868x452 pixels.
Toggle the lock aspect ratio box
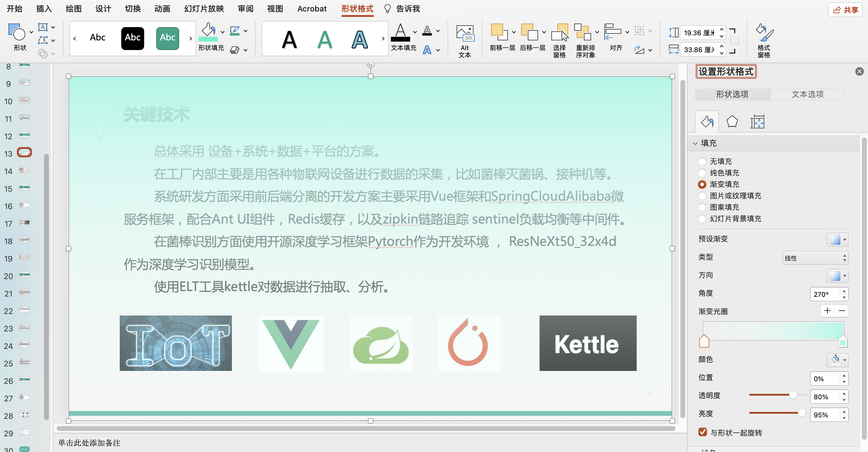(735, 41)
